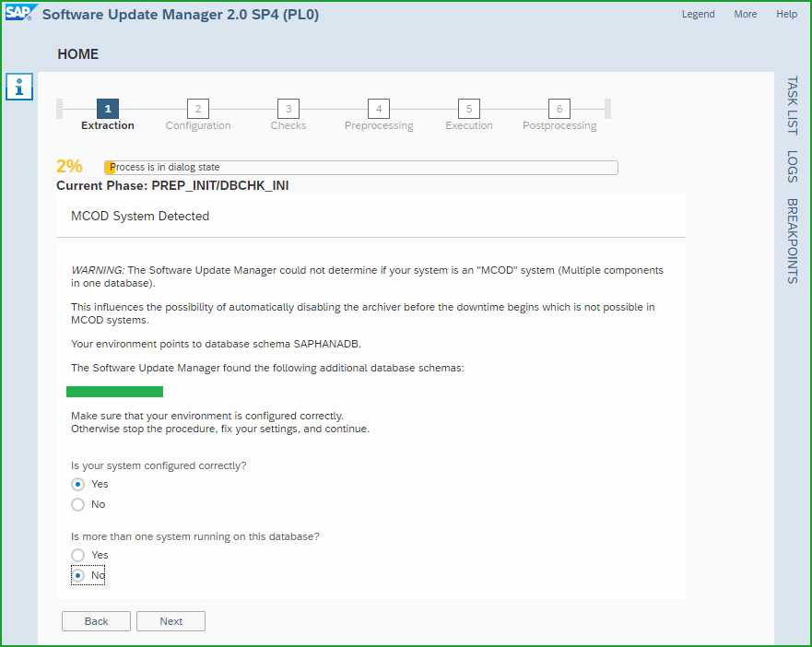The height and width of the screenshot is (647, 812).
Task: Select roadmap step 5 Execution
Action: [x=469, y=109]
